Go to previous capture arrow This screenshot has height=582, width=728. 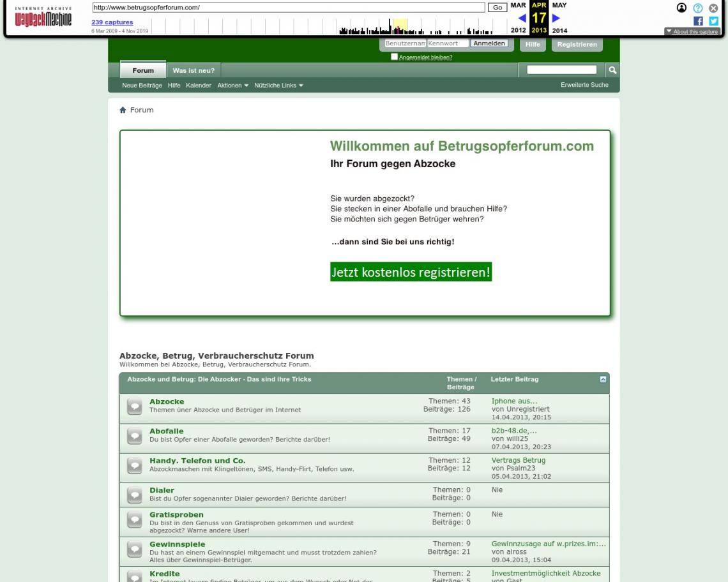pyautogui.click(x=522, y=18)
